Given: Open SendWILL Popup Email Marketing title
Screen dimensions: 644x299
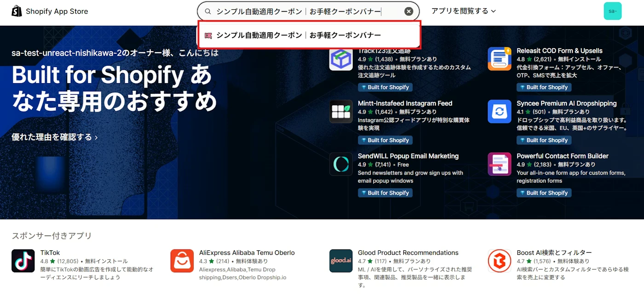Looking at the screenshot, I should click(408, 156).
